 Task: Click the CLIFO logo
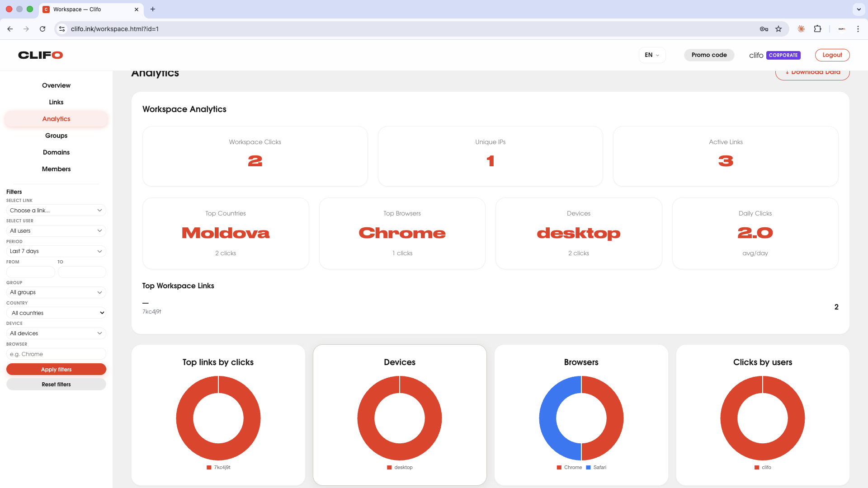tap(40, 55)
